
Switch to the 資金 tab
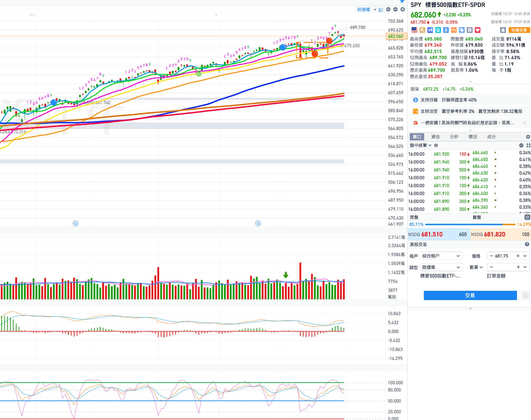point(435,137)
